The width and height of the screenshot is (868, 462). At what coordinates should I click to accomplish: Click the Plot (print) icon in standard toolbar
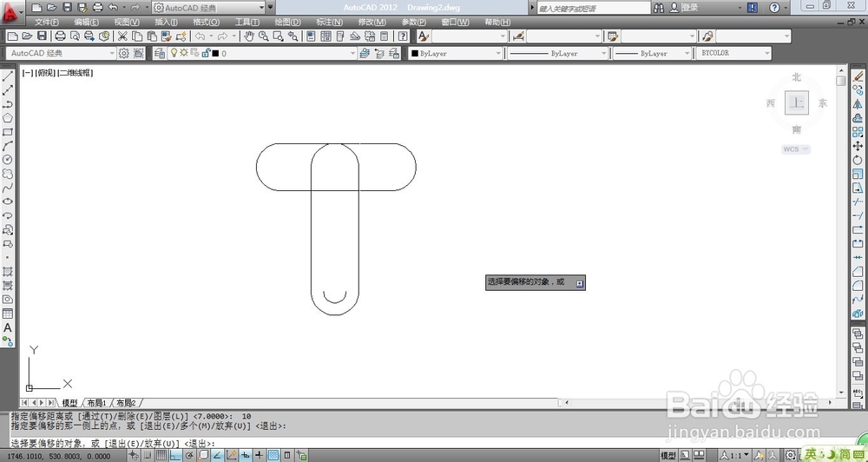61,36
